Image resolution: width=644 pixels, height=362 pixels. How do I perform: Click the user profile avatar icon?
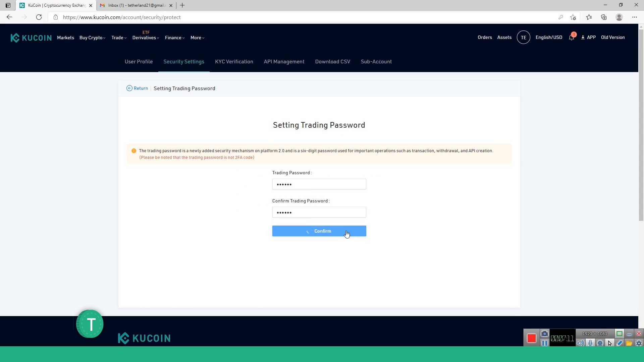pos(523,37)
